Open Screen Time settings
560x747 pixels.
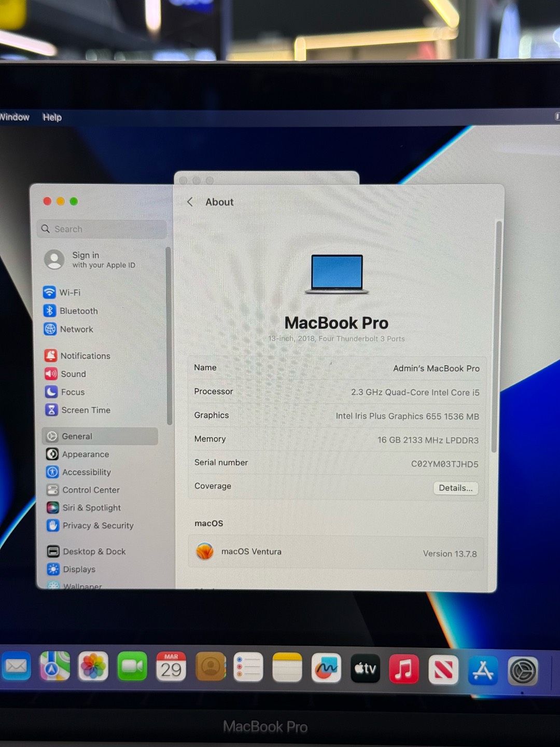click(78, 410)
